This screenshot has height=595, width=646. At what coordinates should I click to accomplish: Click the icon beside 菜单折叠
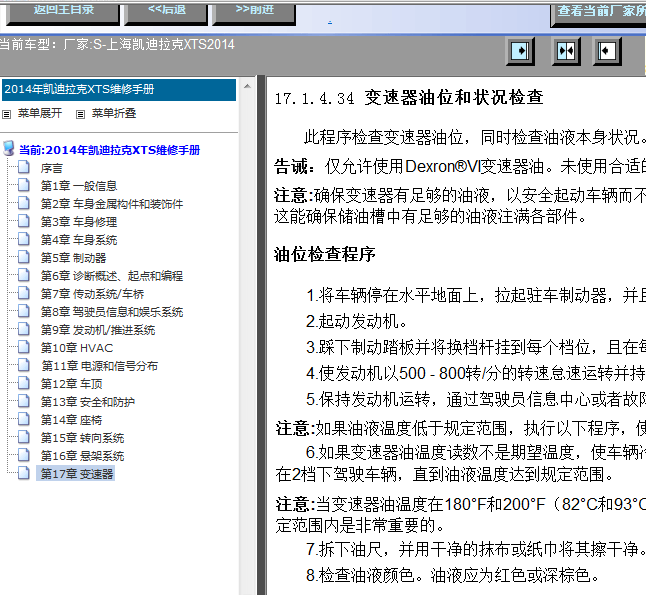80,114
